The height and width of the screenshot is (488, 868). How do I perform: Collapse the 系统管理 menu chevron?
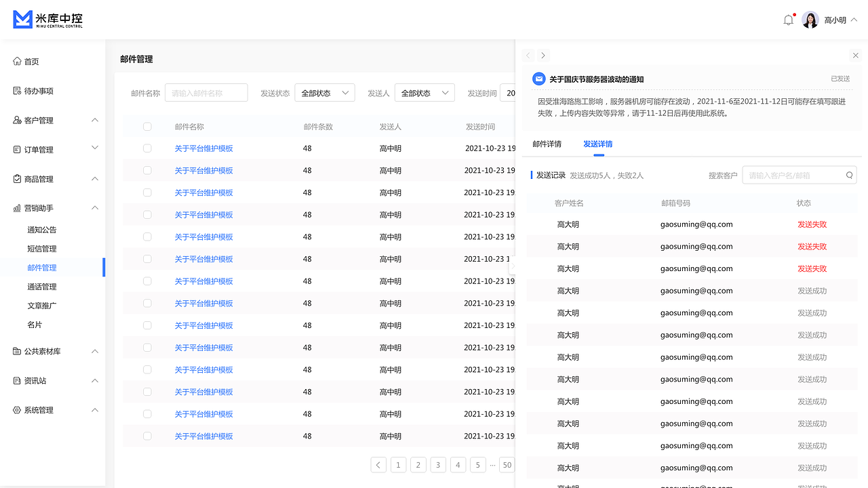[x=95, y=410]
